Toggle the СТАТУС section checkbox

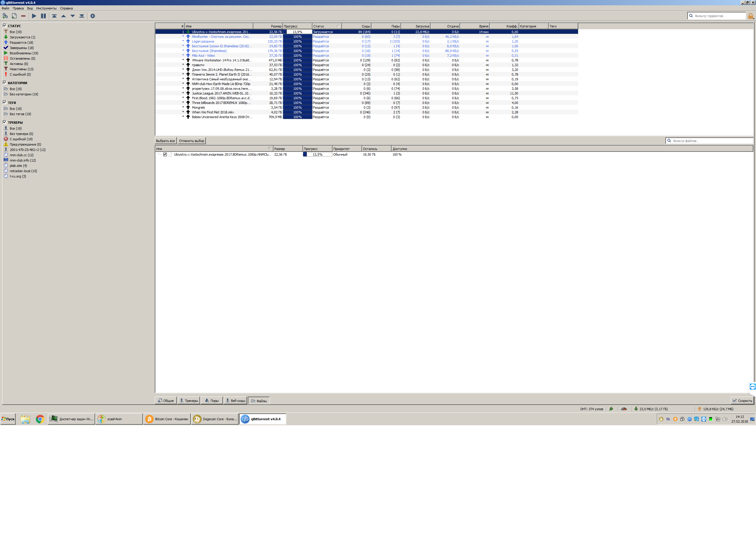point(5,25)
